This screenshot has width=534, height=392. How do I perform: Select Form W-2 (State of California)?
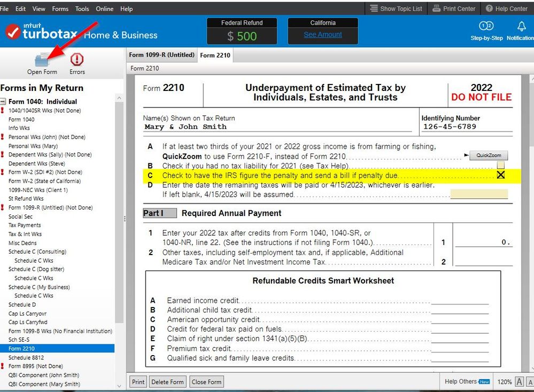pyautogui.click(x=44, y=181)
